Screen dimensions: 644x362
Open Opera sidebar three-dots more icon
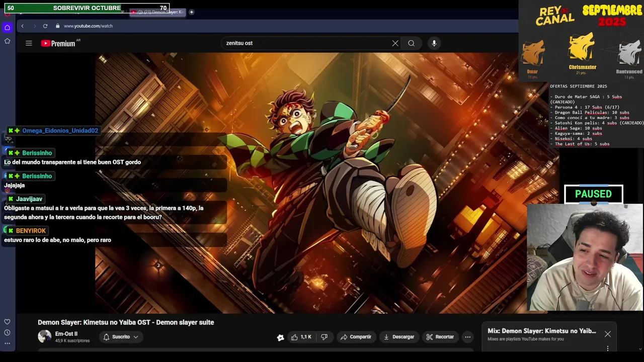tap(7, 343)
